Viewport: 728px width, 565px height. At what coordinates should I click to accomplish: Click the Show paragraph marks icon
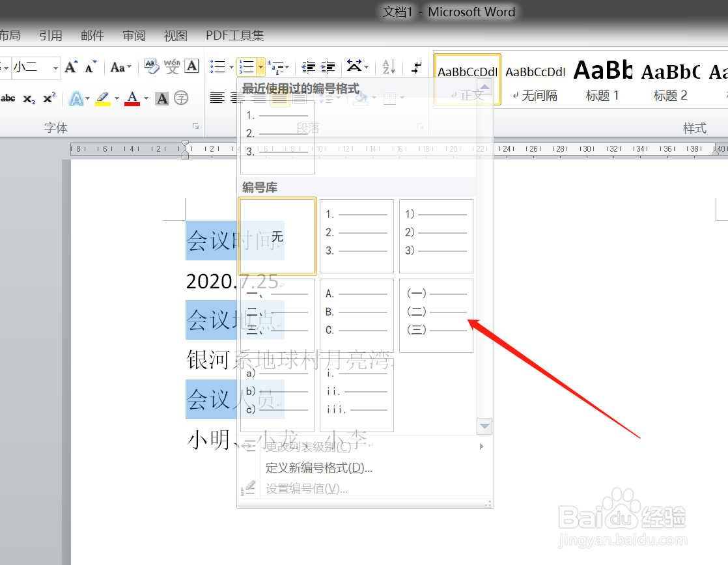pyautogui.click(x=417, y=67)
